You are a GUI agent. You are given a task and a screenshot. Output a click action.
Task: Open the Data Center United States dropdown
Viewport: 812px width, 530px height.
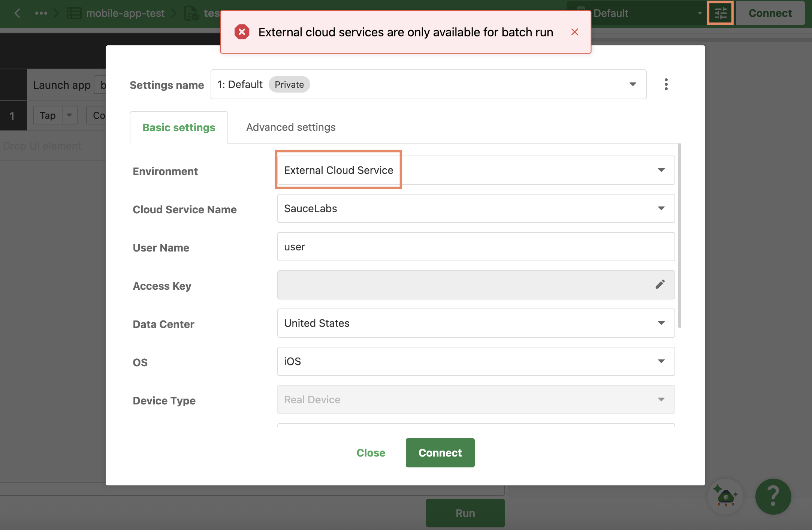476,323
